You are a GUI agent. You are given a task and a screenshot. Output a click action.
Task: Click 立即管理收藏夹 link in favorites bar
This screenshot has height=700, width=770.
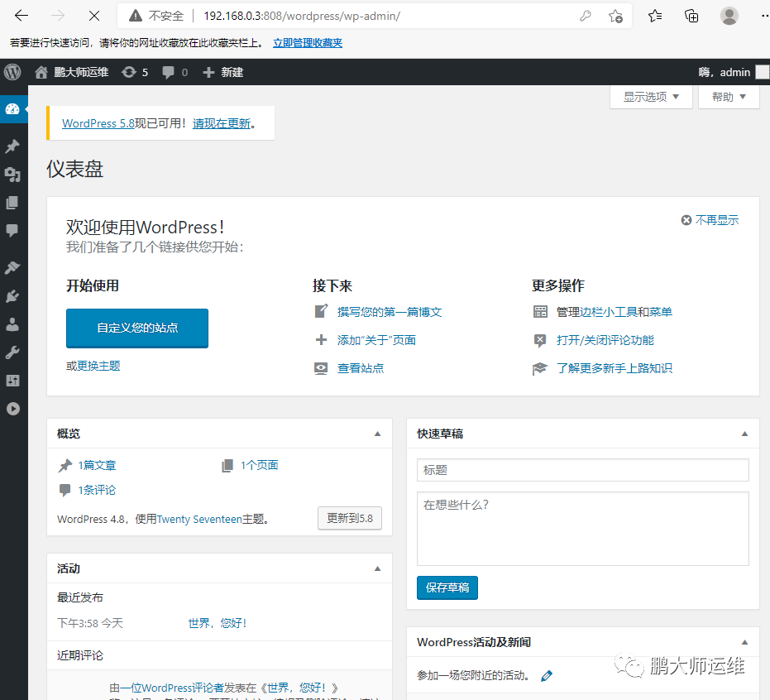pos(308,43)
